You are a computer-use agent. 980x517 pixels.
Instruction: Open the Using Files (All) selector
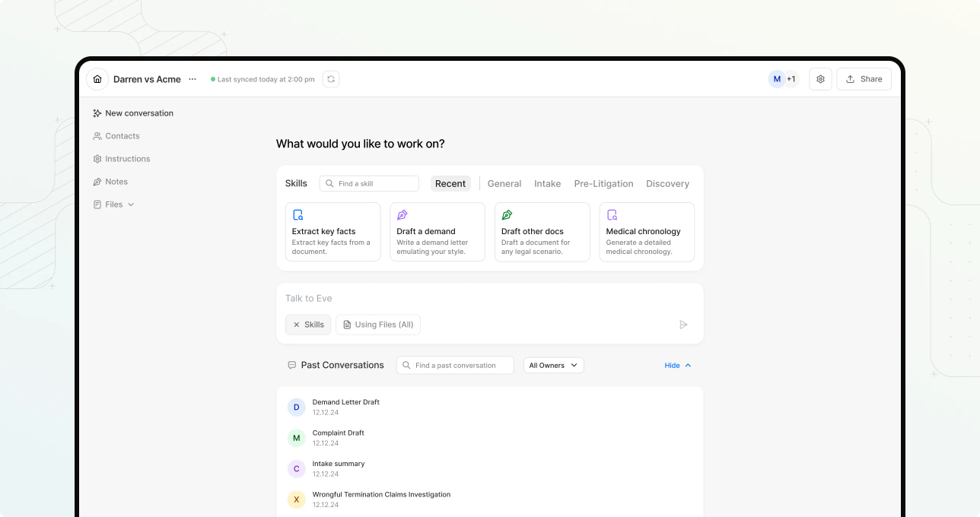[x=378, y=325]
